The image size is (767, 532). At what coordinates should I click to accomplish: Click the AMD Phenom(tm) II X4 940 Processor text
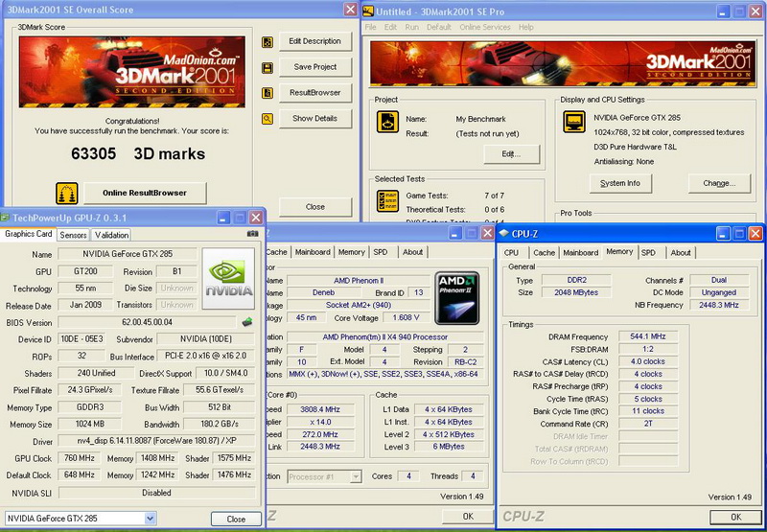coord(385,336)
